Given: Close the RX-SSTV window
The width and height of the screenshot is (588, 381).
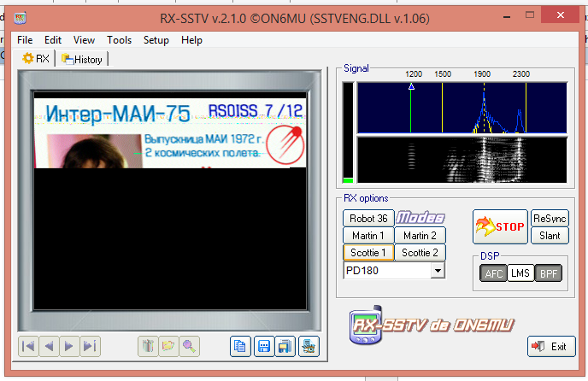Looking at the screenshot, I should (561, 15).
